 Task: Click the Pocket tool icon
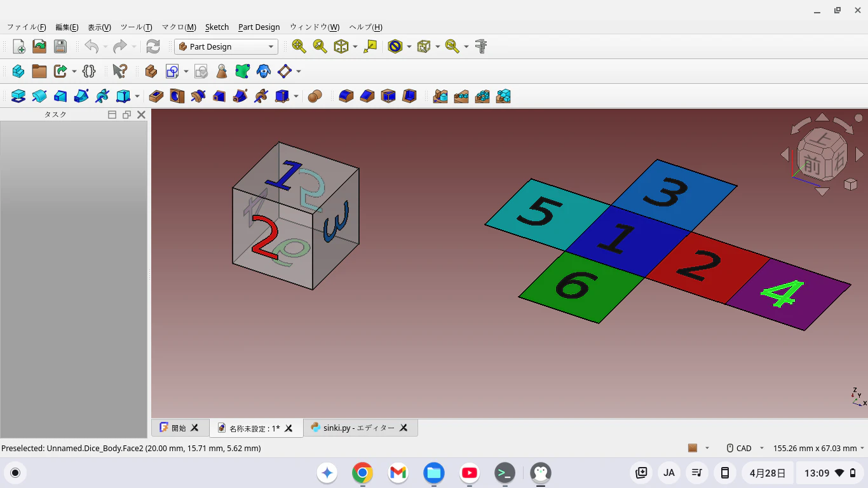click(156, 96)
